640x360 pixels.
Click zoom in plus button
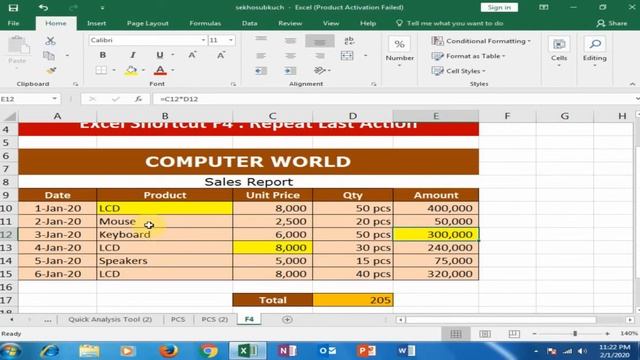607,333
